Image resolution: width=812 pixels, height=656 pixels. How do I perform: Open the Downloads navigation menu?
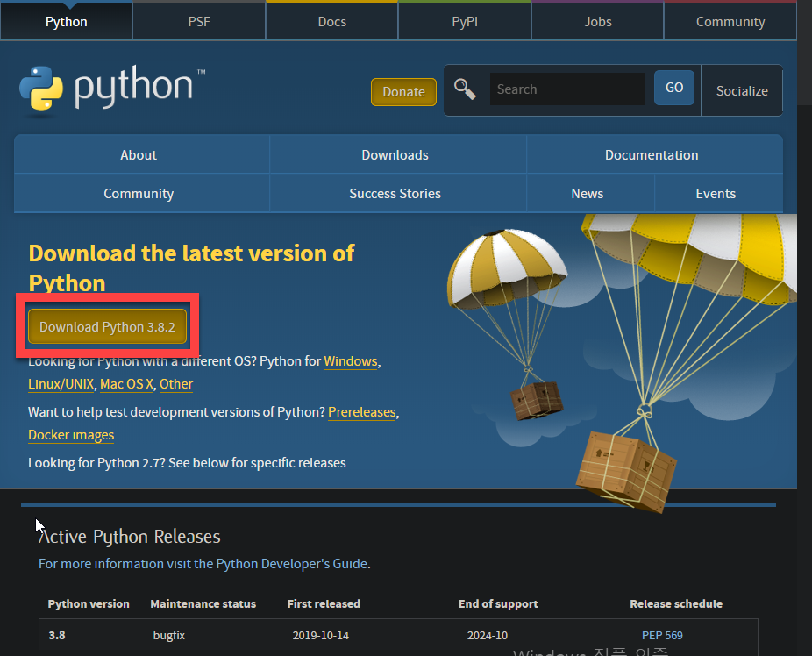395,155
